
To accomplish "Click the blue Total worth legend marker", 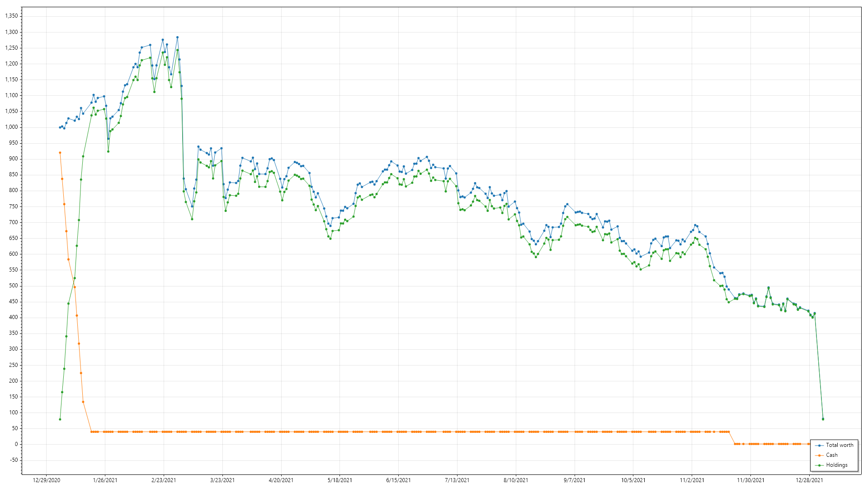I will pos(820,446).
